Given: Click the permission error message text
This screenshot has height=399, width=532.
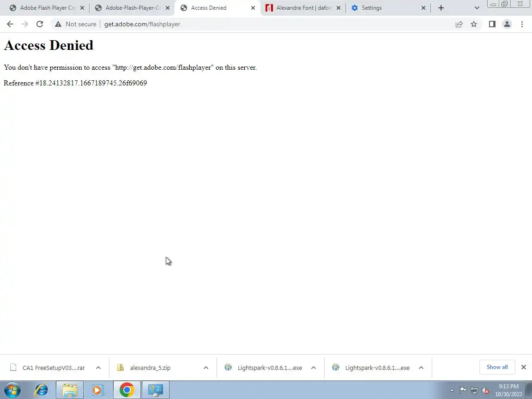Looking at the screenshot, I should [130, 67].
